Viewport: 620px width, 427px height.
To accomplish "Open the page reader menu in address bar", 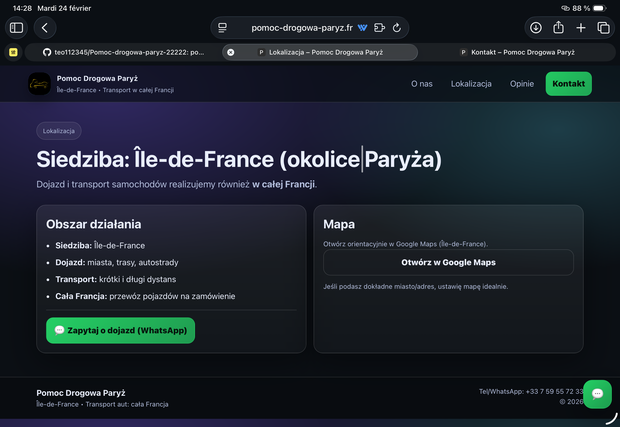I will (x=222, y=28).
